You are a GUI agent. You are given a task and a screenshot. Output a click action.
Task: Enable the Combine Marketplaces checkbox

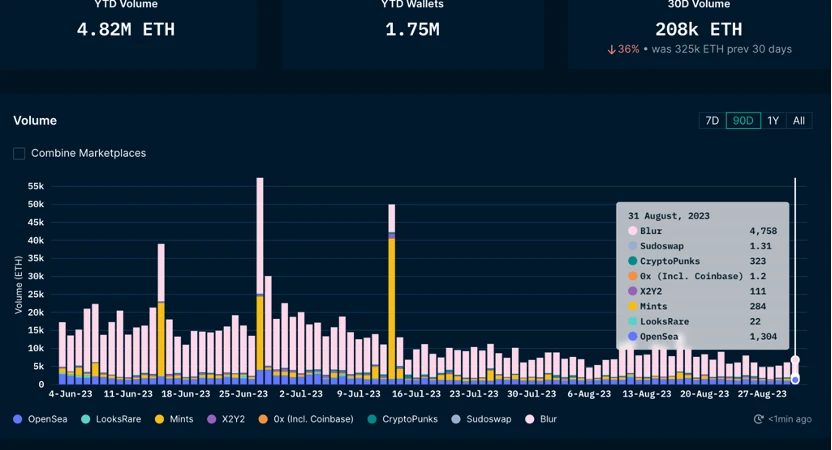tap(19, 153)
